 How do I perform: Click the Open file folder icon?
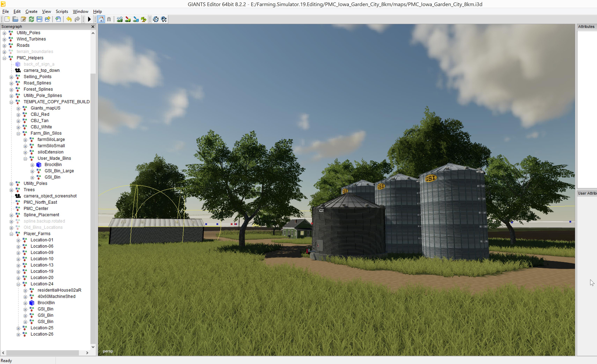coord(15,19)
